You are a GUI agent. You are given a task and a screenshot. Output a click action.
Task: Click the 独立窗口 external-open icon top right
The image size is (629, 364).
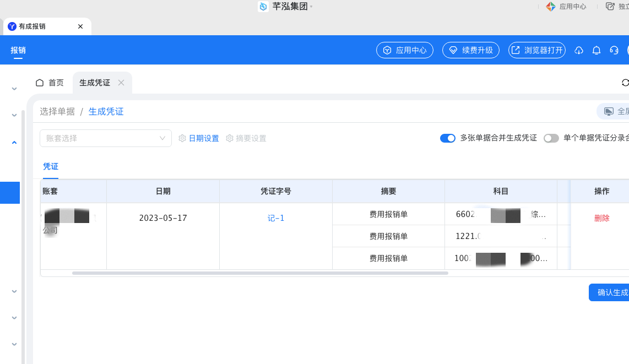(611, 6)
